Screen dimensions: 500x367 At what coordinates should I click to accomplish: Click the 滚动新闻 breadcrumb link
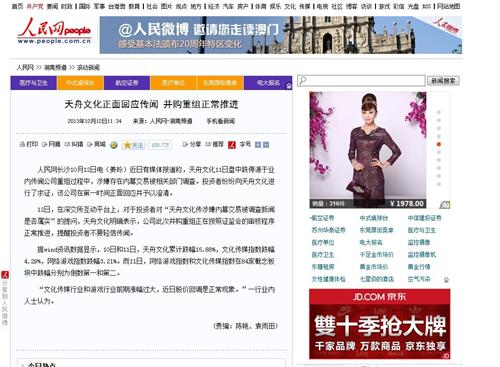[x=88, y=67]
